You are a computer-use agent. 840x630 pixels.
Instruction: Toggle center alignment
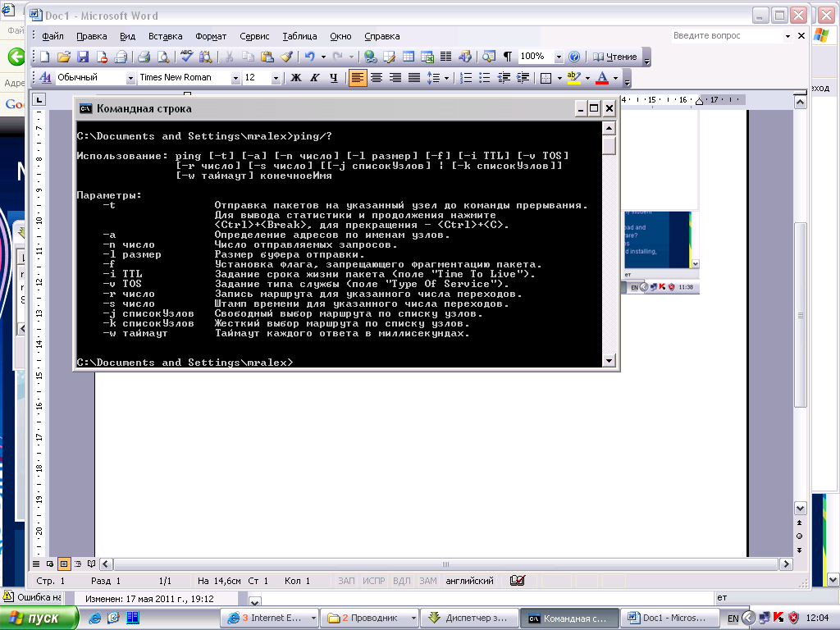pos(377,78)
